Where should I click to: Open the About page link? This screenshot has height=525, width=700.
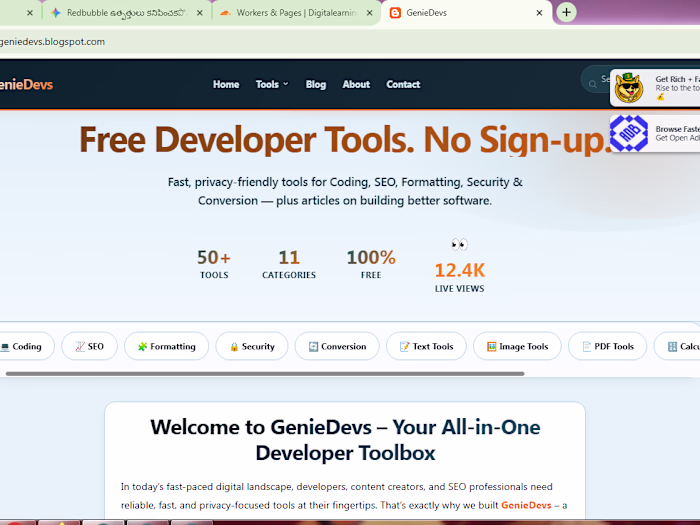point(356,84)
